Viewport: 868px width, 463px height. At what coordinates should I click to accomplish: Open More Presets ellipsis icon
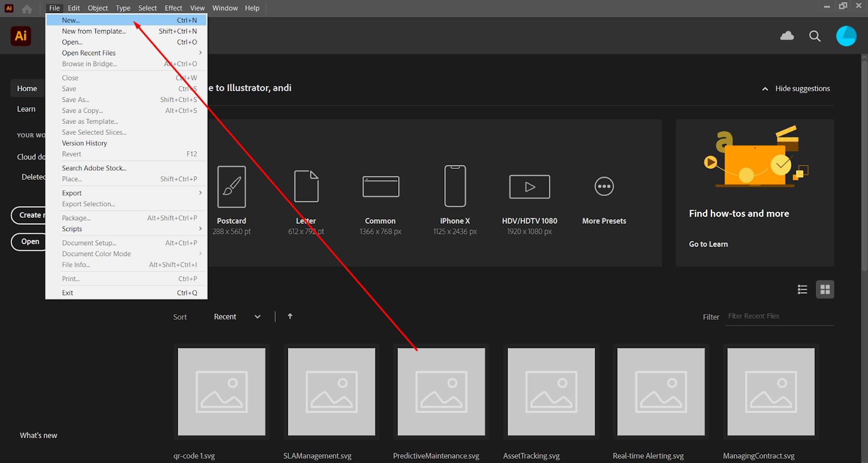coord(604,187)
